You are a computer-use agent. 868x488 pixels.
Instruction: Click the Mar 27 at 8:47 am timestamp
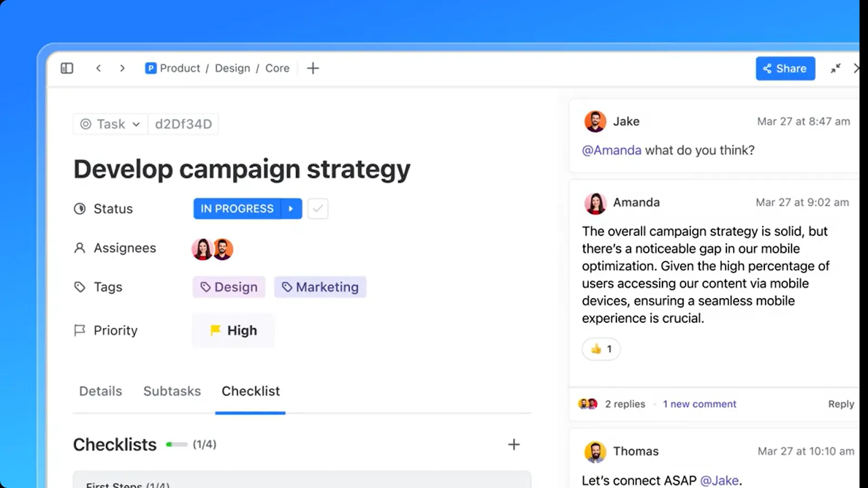point(803,121)
